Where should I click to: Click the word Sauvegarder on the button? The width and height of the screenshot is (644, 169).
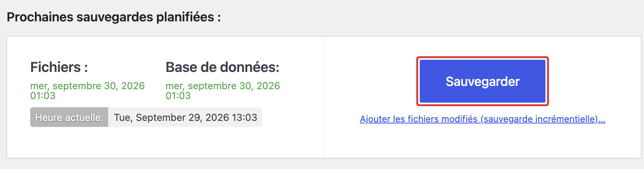(x=483, y=81)
